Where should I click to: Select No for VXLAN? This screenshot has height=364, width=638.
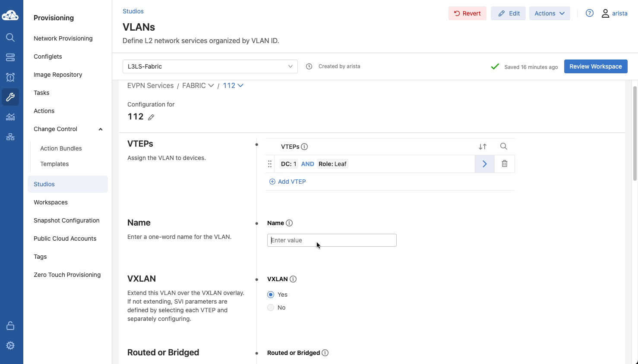point(271,308)
